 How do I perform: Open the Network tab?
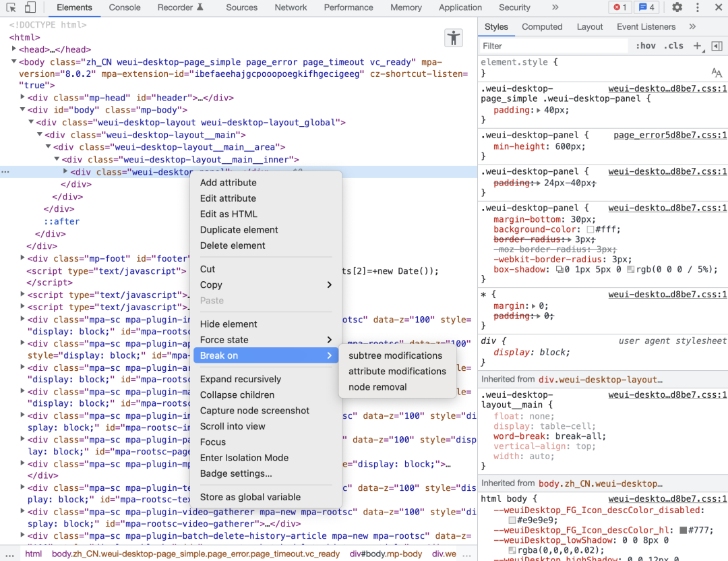291,7
